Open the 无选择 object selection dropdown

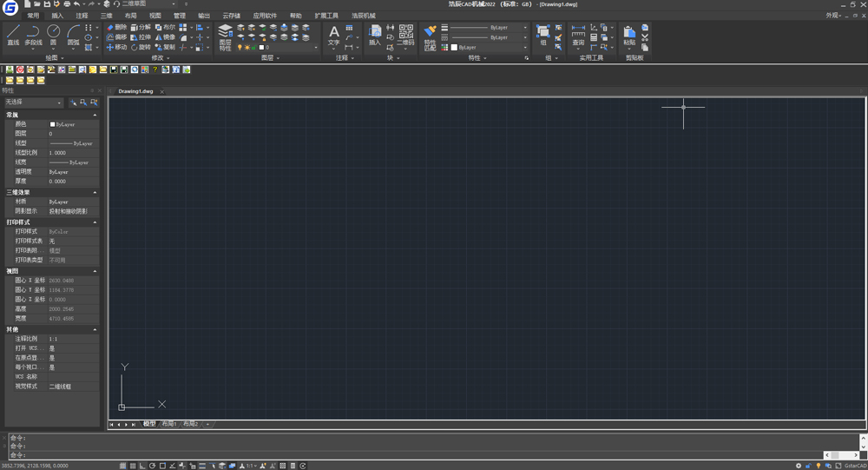coord(33,103)
